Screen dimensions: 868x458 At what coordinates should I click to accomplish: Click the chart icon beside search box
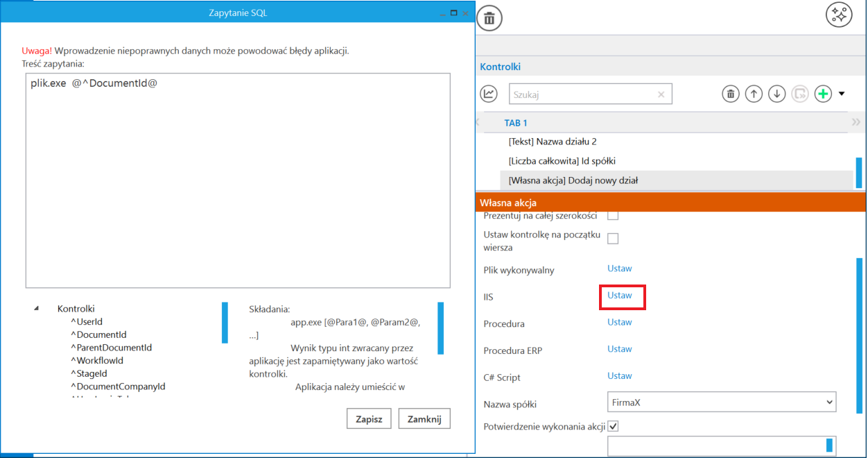[489, 94]
